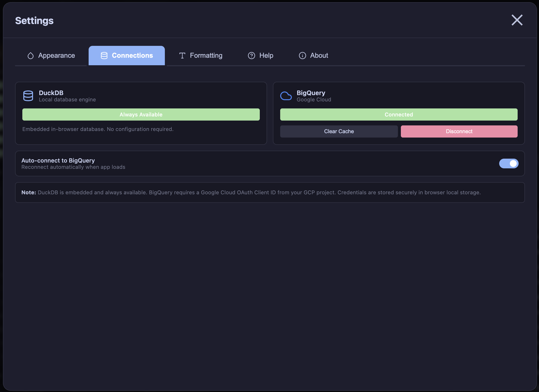Click the BigQuery cloud icon
Screen dimensions: 539x392
[286, 96]
